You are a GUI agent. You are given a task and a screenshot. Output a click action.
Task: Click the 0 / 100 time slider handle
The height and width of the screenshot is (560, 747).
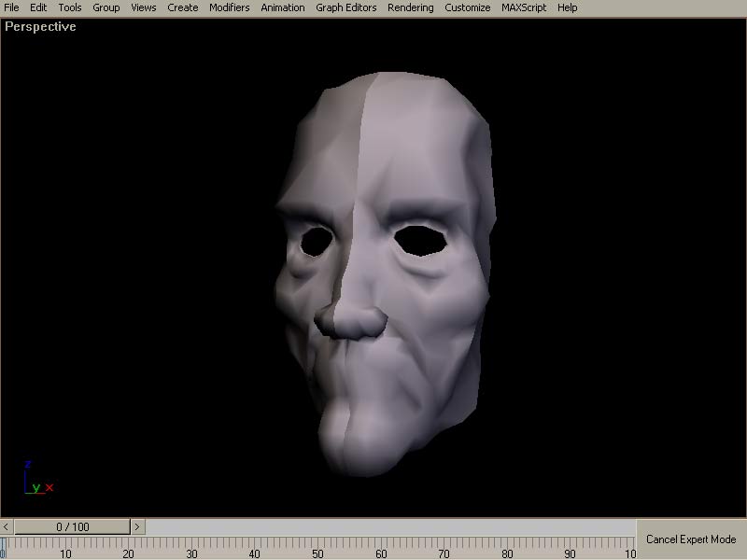coord(73,527)
